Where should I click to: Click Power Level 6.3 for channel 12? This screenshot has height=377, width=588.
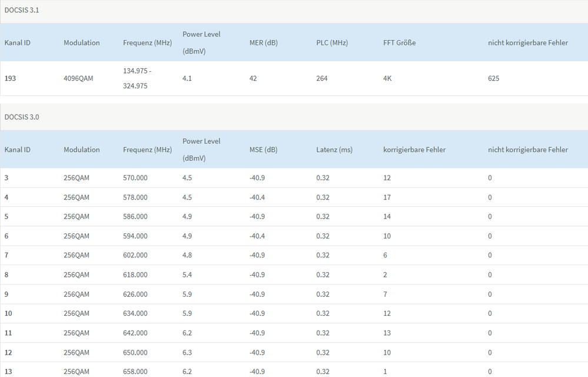tap(187, 352)
